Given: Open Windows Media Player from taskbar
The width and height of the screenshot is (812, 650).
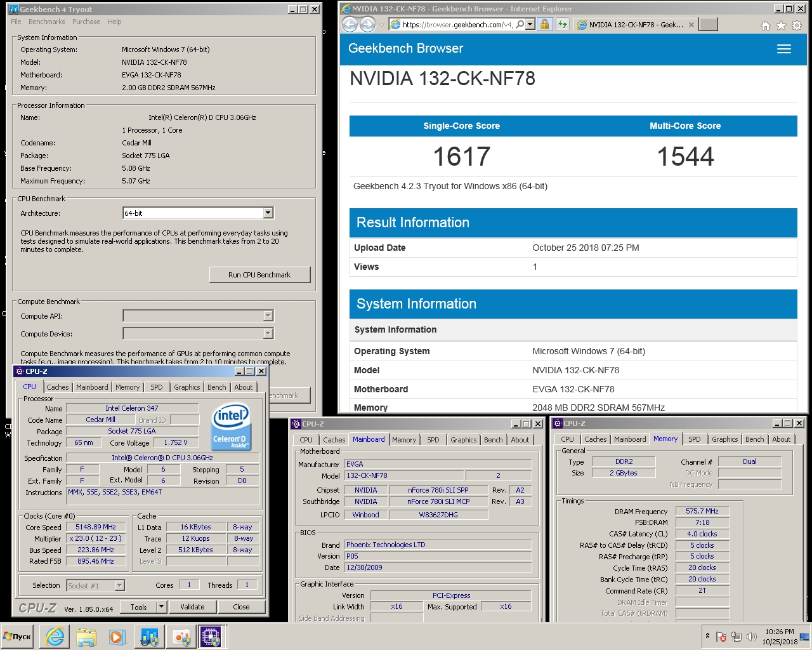Looking at the screenshot, I should tap(117, 636).
